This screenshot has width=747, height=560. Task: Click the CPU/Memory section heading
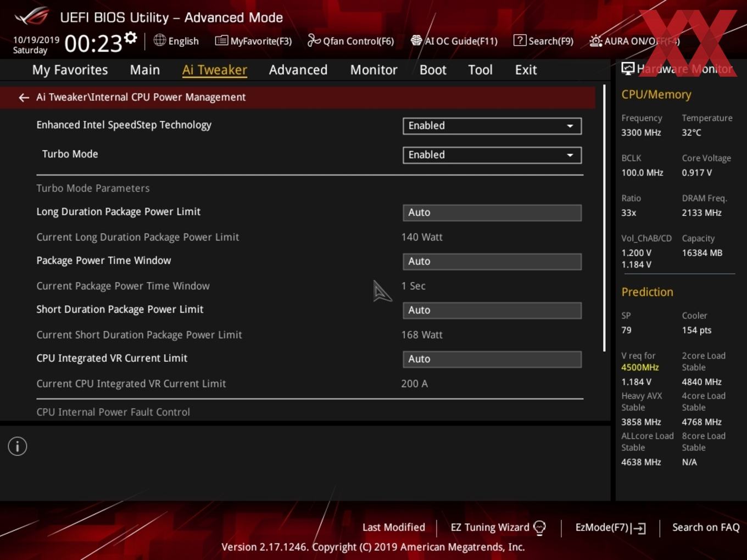pyautogui.click(x=656, y=94)
